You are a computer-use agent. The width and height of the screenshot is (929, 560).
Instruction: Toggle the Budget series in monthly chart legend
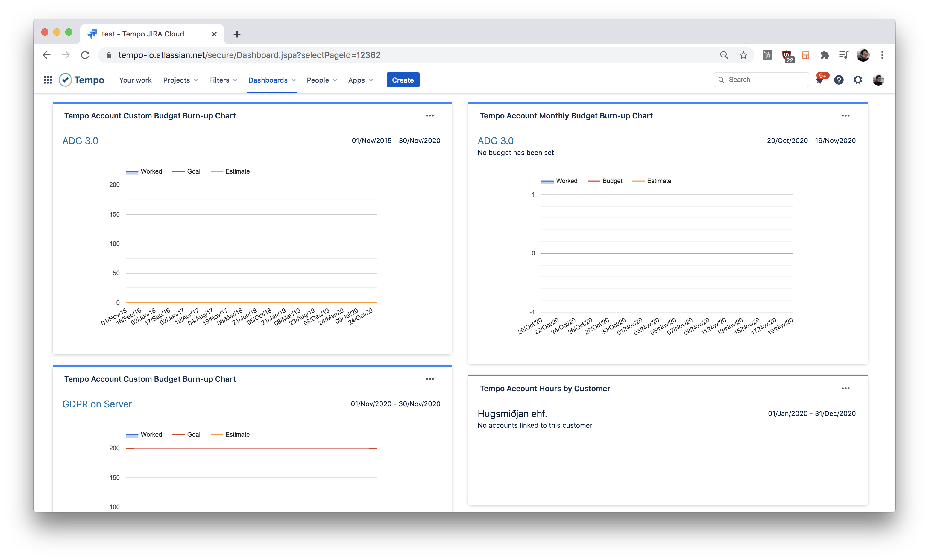(605, 181)
